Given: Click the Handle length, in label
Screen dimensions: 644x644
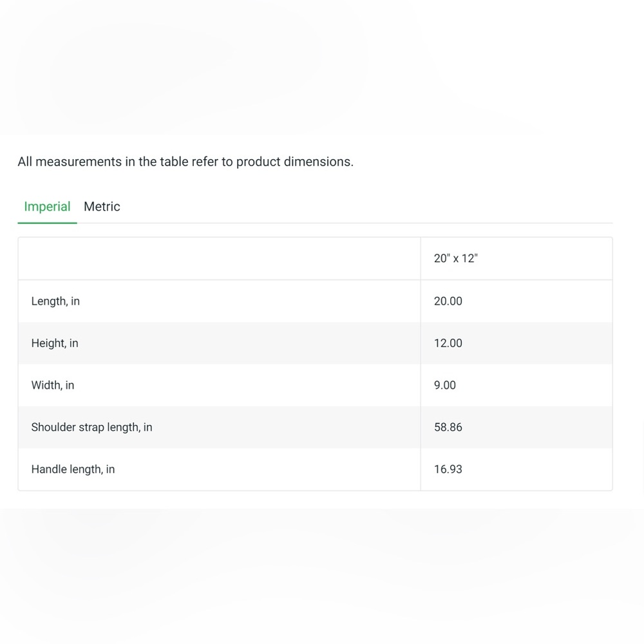Looking at the screenshot, I should (x=73, y=469).
